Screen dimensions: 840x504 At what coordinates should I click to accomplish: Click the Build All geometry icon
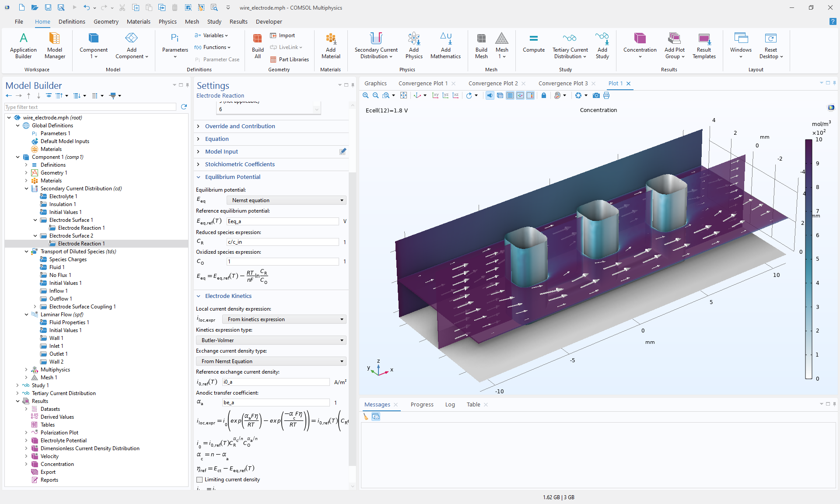coord(258,46)
